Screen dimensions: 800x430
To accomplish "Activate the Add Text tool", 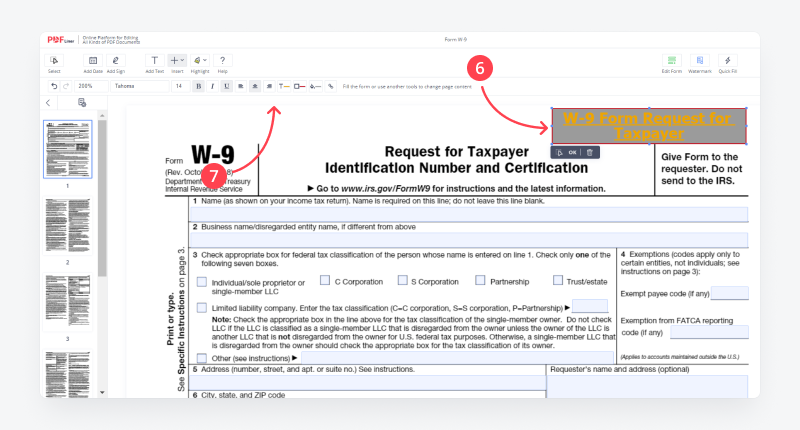I will coord(154,61).
